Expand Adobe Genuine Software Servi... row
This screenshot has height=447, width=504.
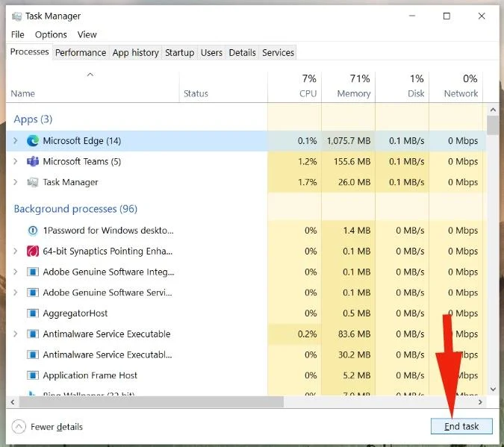15,293
